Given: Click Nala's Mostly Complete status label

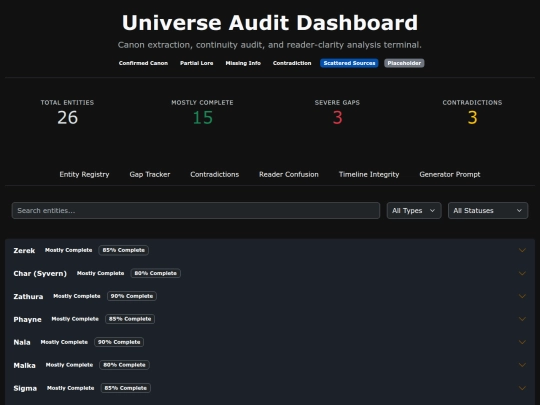Looking at the screenshot, I should (x=64, y=342).
